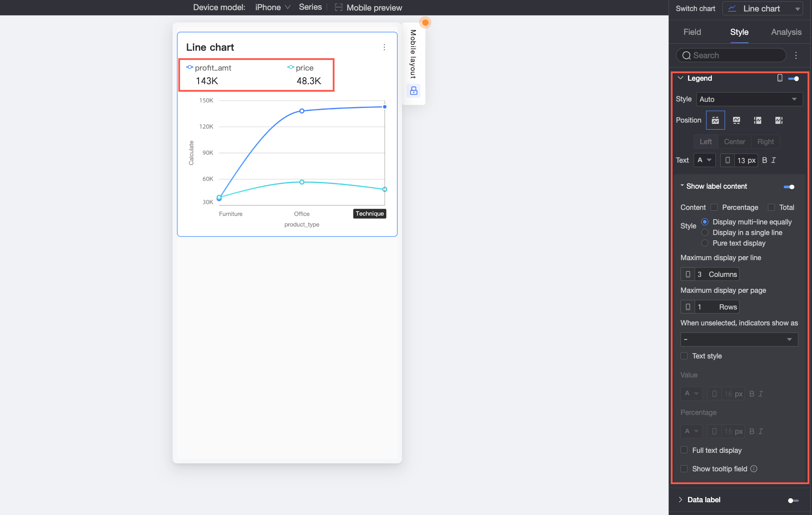
Task: Click Mobile preview label
Action: pos(374,7)
